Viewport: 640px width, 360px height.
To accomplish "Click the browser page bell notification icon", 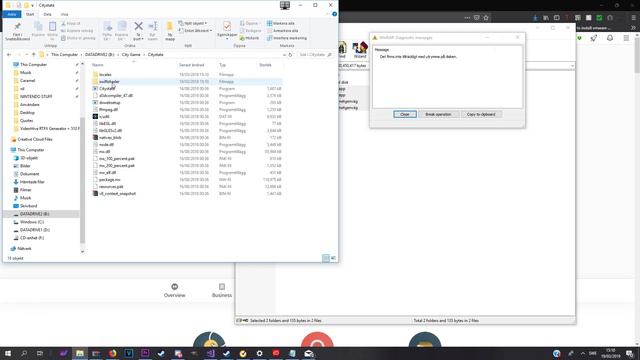I will click(x=610, y=38).
